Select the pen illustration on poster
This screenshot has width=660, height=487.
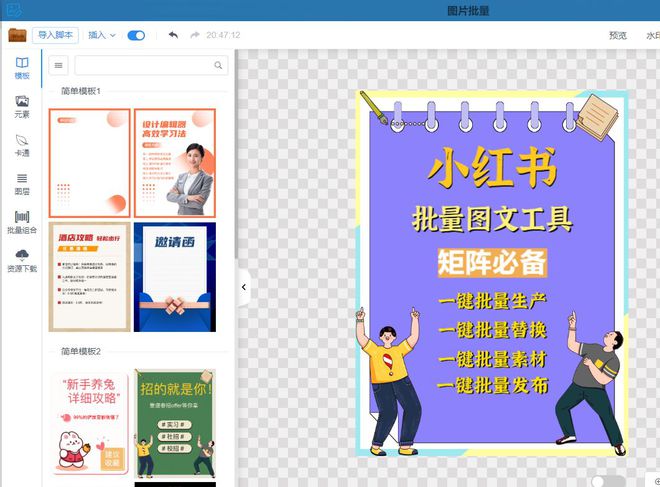(374, 108)
